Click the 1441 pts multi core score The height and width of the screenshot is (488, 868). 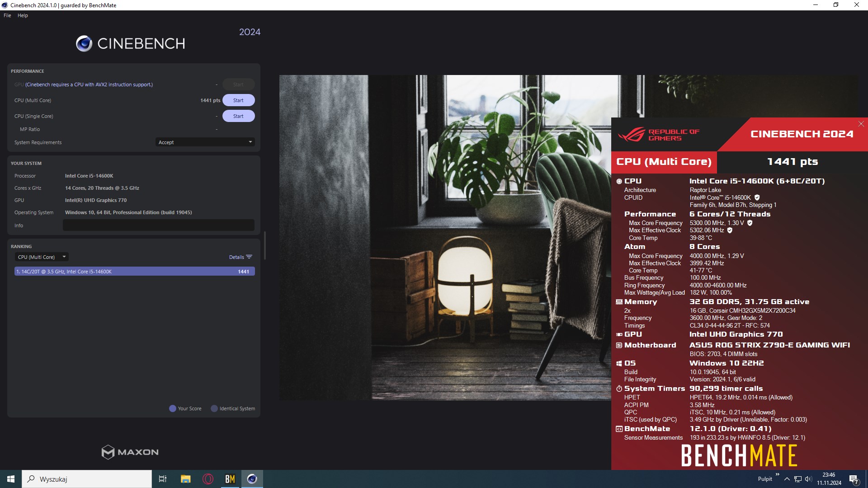[210, 100]
